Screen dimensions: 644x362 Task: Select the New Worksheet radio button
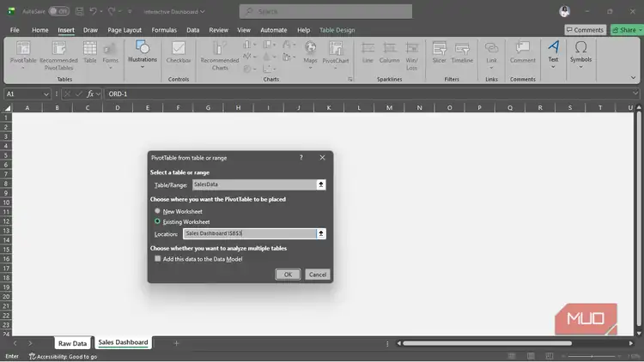[157, 211]
